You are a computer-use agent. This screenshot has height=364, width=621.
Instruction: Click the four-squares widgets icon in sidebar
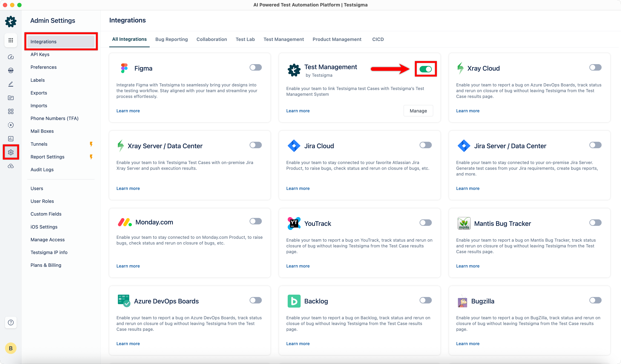tap(11, 111)
